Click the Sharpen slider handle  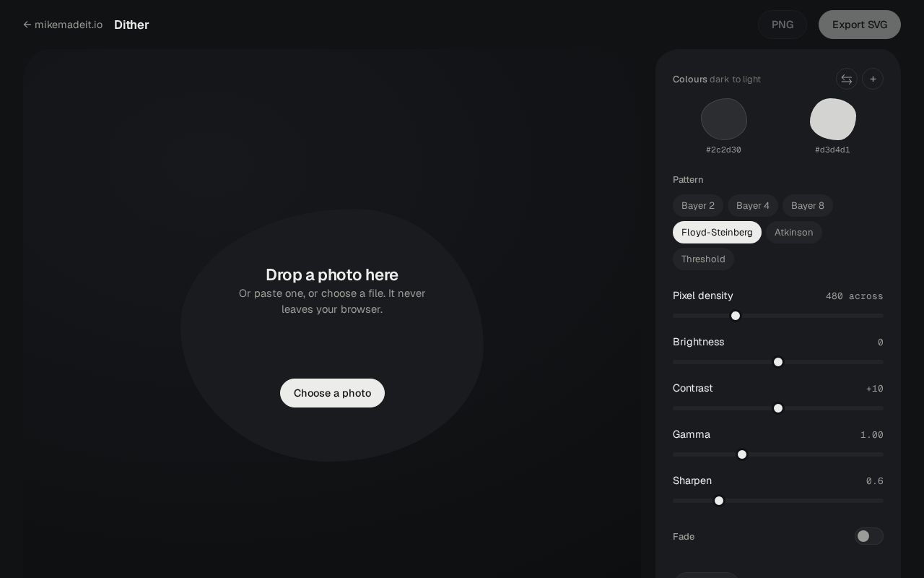point(719,501)
